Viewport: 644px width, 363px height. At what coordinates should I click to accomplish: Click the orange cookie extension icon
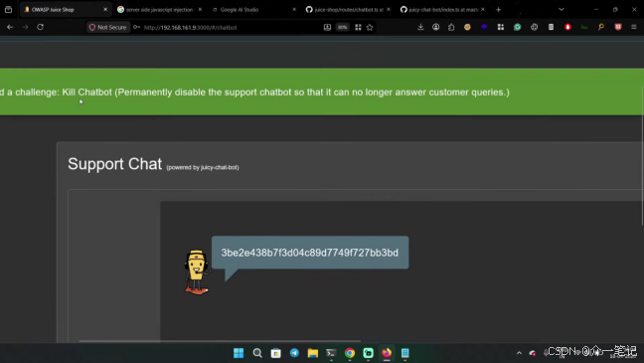click(x=467, y=27)
